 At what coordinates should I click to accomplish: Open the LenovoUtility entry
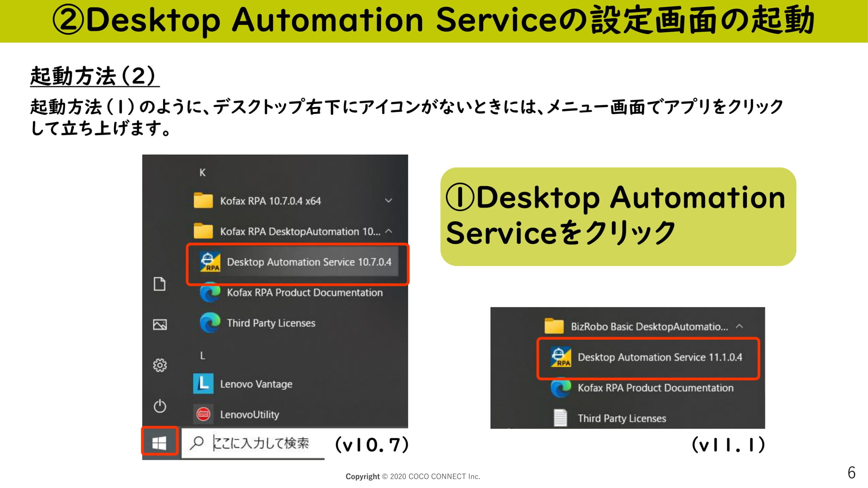[x=250, y=414]
